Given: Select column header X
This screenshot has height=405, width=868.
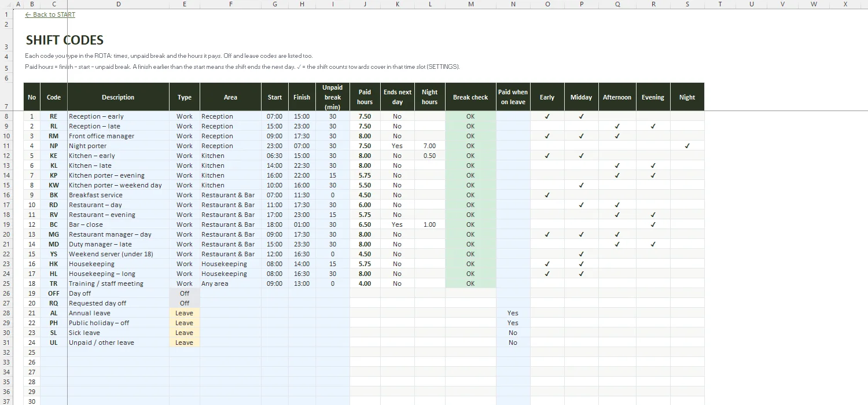Looking at the screenshot, I should click(845, 4).
